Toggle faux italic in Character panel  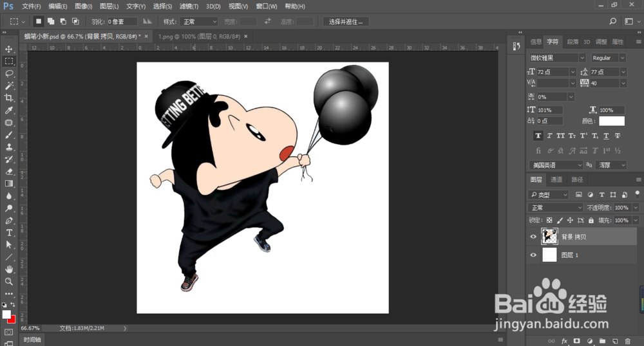549,136
